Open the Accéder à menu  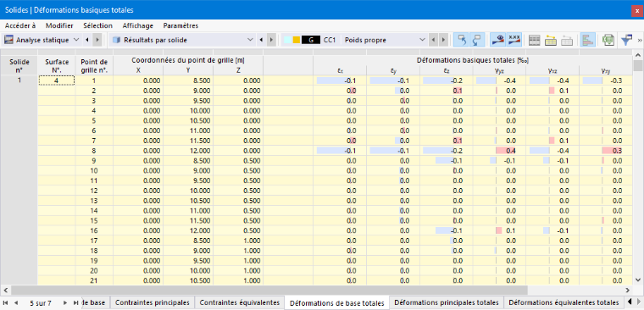20,25
